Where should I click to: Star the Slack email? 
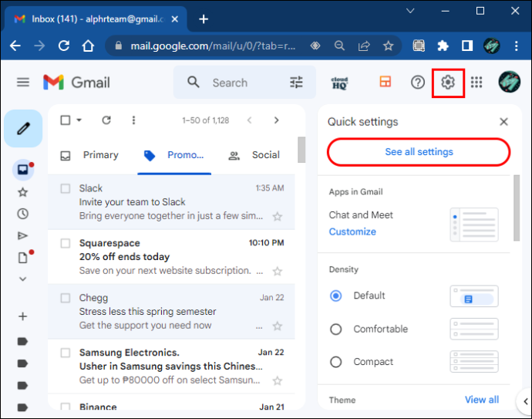point(278,216)
